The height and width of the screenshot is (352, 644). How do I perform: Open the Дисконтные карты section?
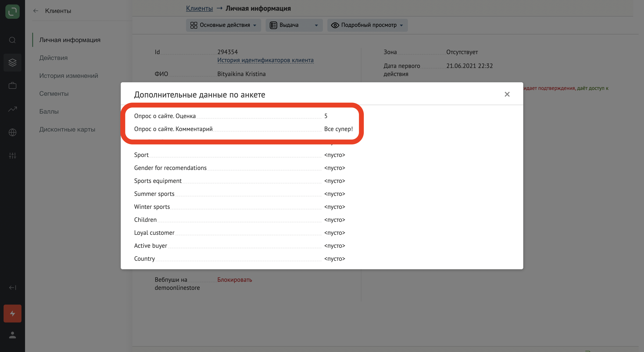pos(67,129)
